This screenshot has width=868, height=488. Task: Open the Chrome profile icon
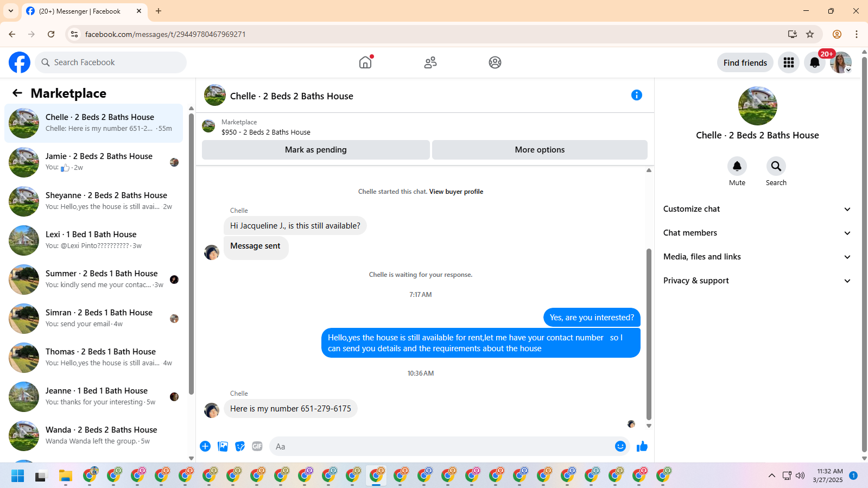point(837,34)
